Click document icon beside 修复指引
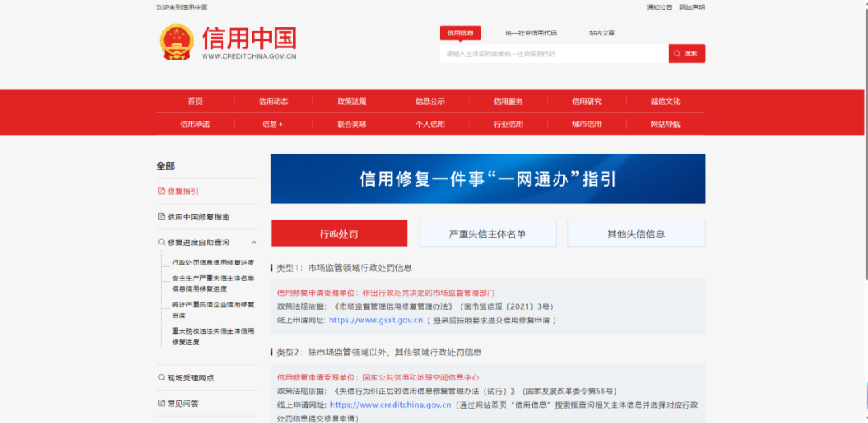The width and height of the screenshot is (868, 423). click(x=162, y=191)
